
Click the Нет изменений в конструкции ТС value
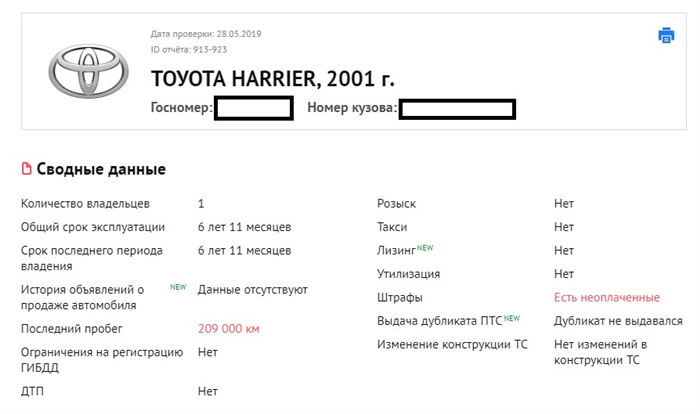coord(600,352)
